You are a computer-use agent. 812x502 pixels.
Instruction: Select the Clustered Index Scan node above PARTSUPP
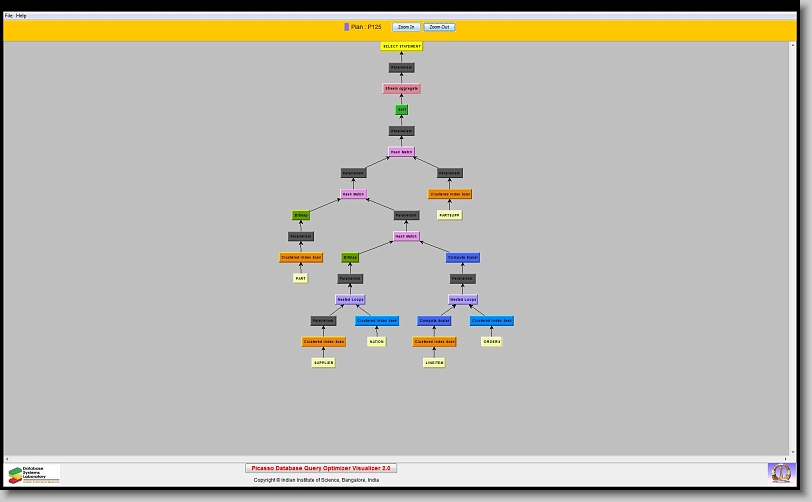450,194
